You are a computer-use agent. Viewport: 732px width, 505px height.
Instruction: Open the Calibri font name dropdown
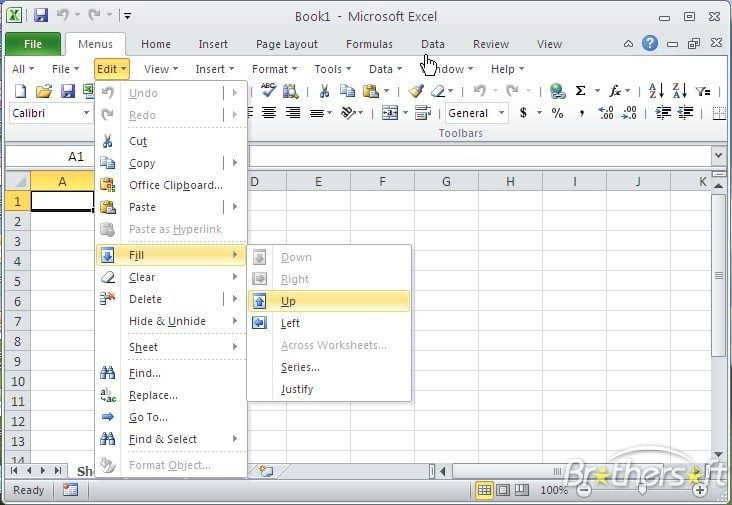coord(86,113)
